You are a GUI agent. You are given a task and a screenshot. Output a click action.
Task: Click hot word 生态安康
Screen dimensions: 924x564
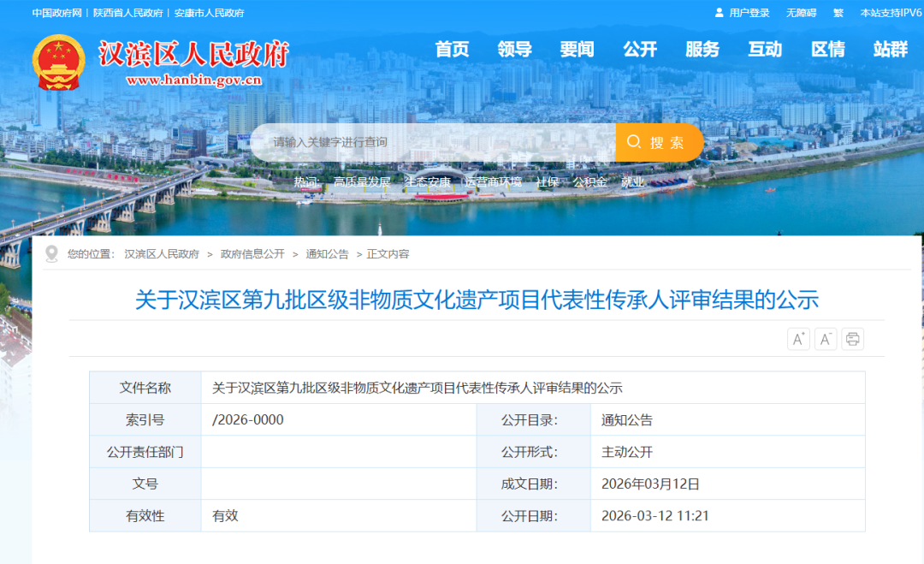click(x=427, y=182)
